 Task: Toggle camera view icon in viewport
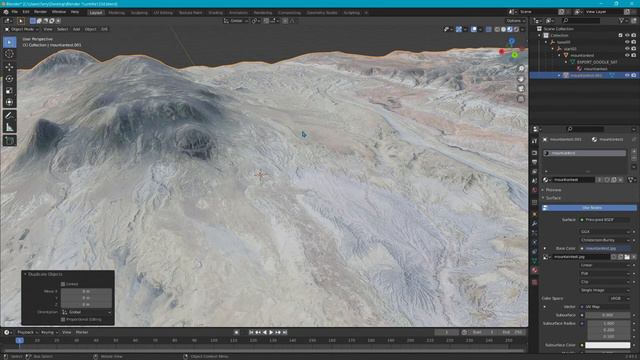pyautogui.click(x=521, y=89)
